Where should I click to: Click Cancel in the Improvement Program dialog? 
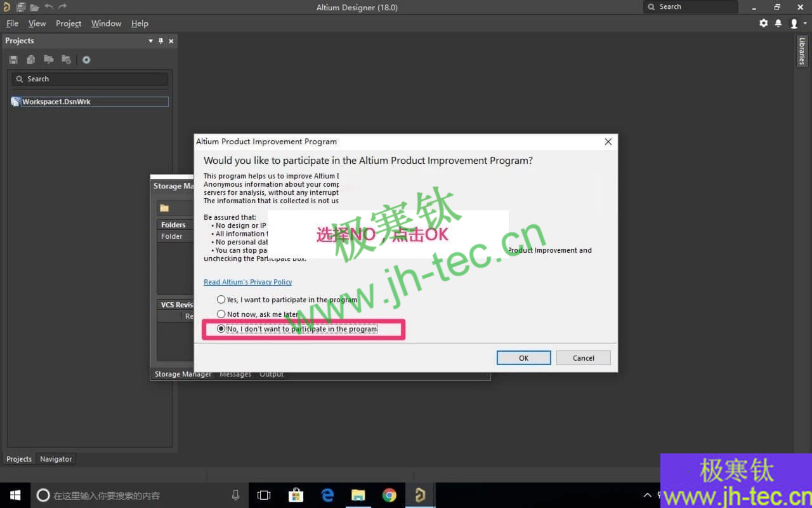pos(584,358)
